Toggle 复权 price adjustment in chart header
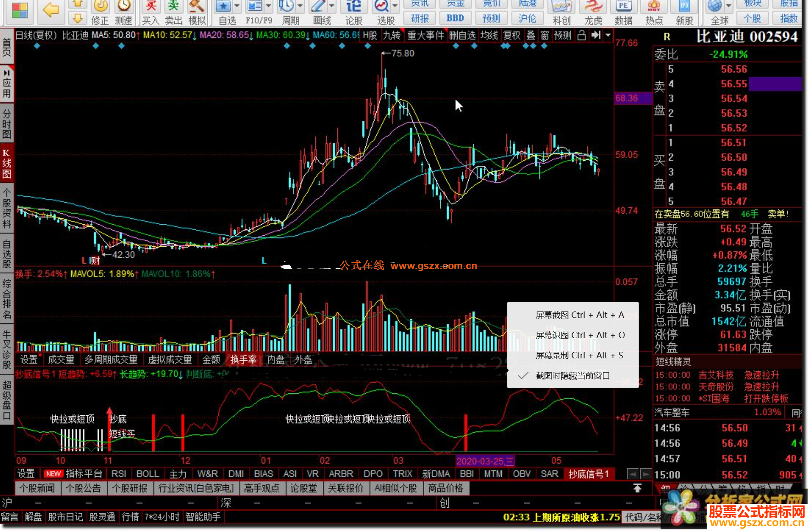The image size is (811, 532). [x=512, y=35]
